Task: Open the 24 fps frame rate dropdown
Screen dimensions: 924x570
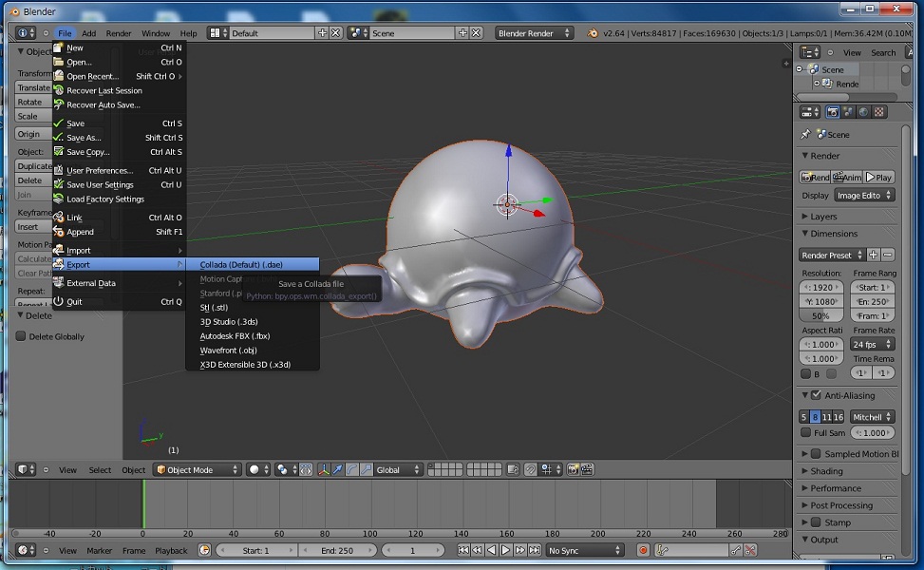Action: tap(872, 344)
